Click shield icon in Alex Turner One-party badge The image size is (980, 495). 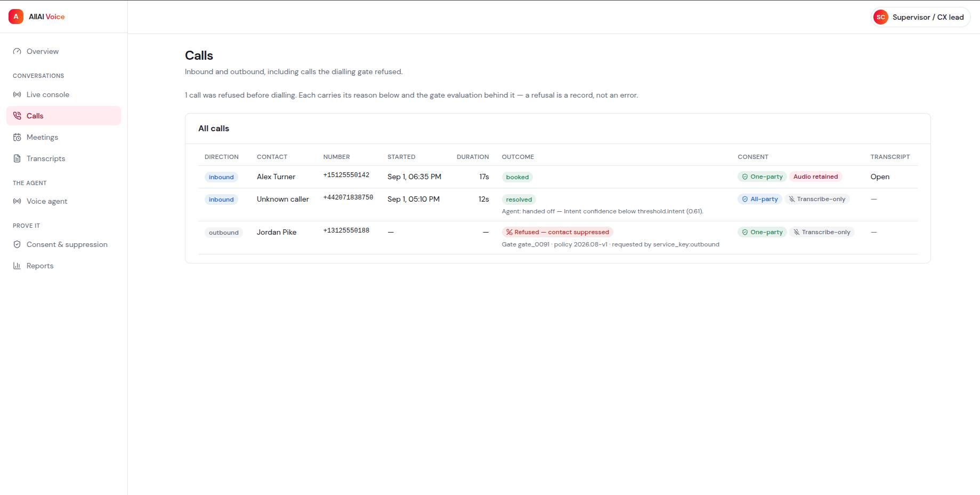point(745,177)
